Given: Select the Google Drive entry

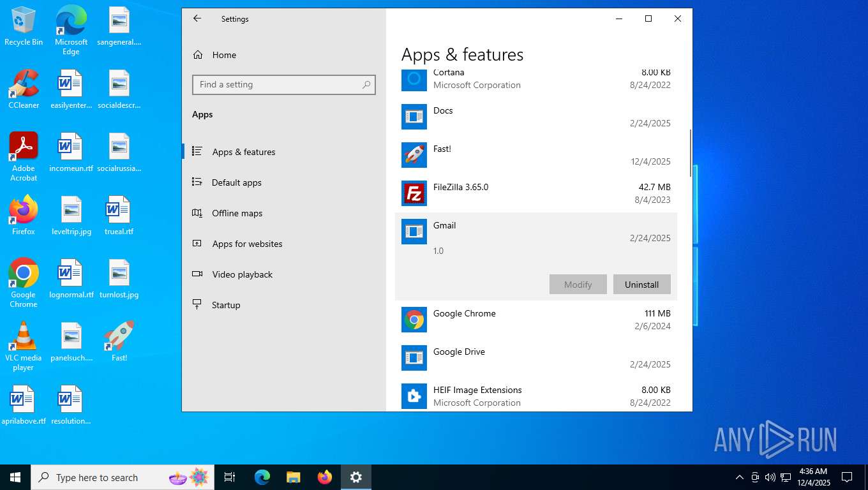Looking at the screenshot, I should point(536,358).
